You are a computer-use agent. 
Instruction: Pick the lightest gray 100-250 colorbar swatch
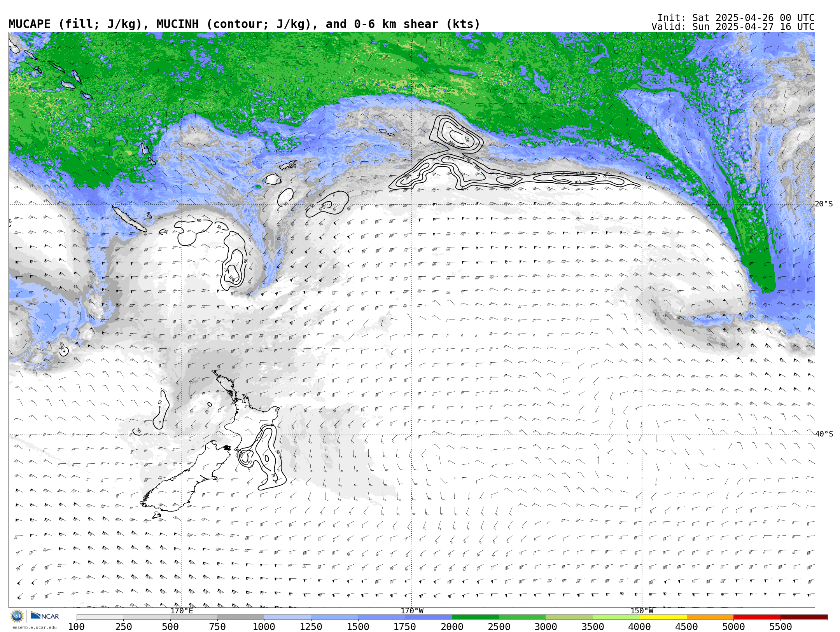pos(100,617)
